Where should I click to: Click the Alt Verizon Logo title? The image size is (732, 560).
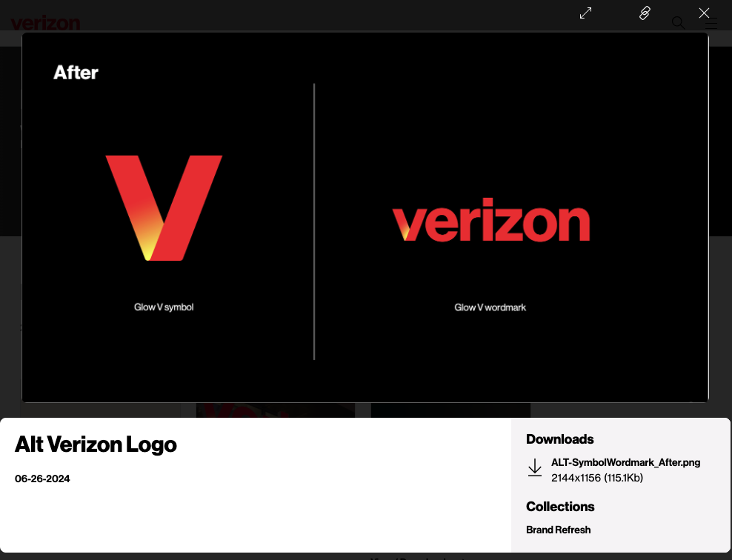96,444
